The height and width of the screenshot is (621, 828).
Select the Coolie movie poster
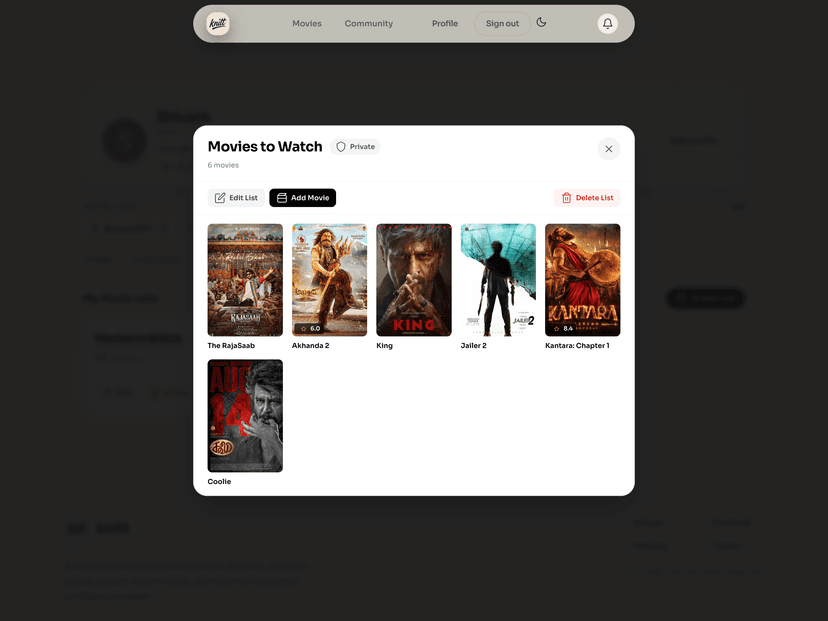point(245,415)
